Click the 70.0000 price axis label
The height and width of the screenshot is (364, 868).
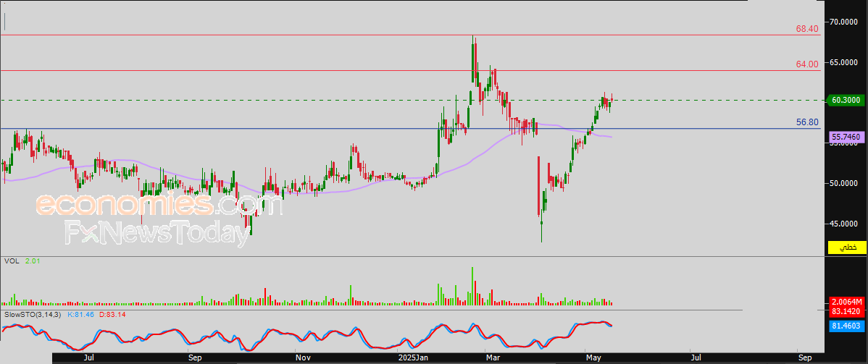point(844,22)
